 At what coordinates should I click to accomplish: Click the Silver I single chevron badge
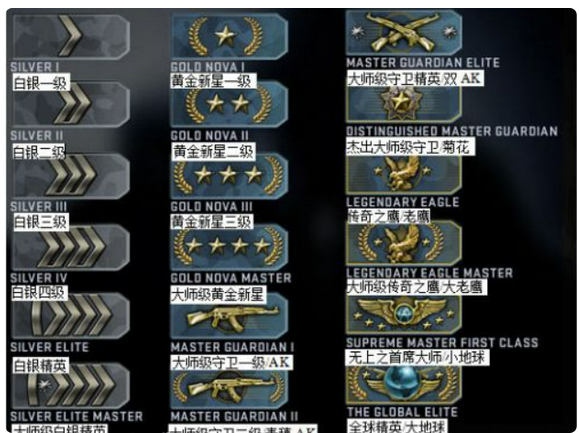71,36
